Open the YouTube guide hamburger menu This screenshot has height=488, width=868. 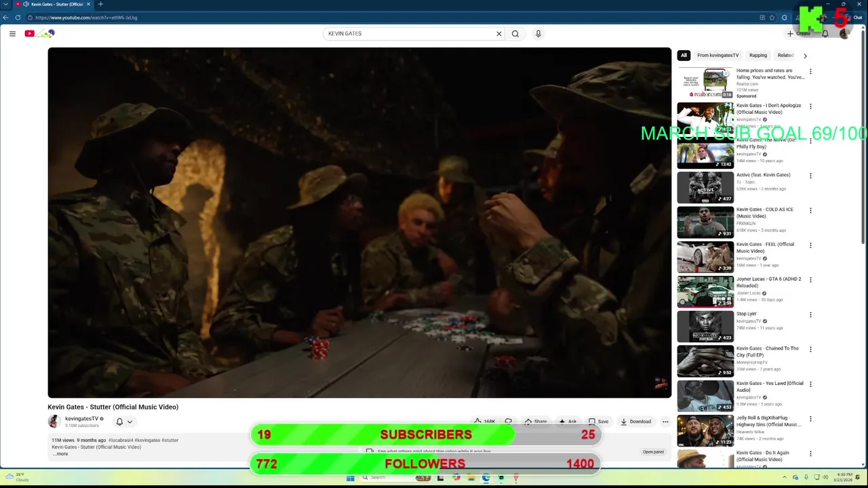tap(12, 34)
